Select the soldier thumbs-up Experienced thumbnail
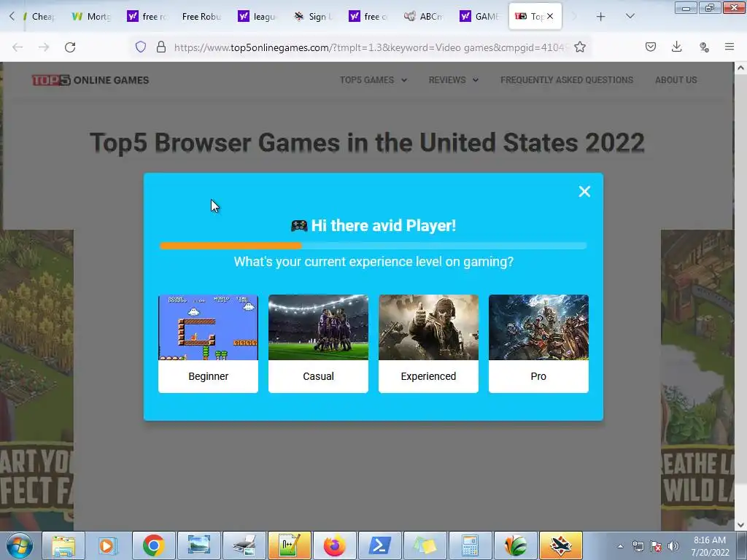The height and width of the screenshot is (560, 747). [428, 327]
